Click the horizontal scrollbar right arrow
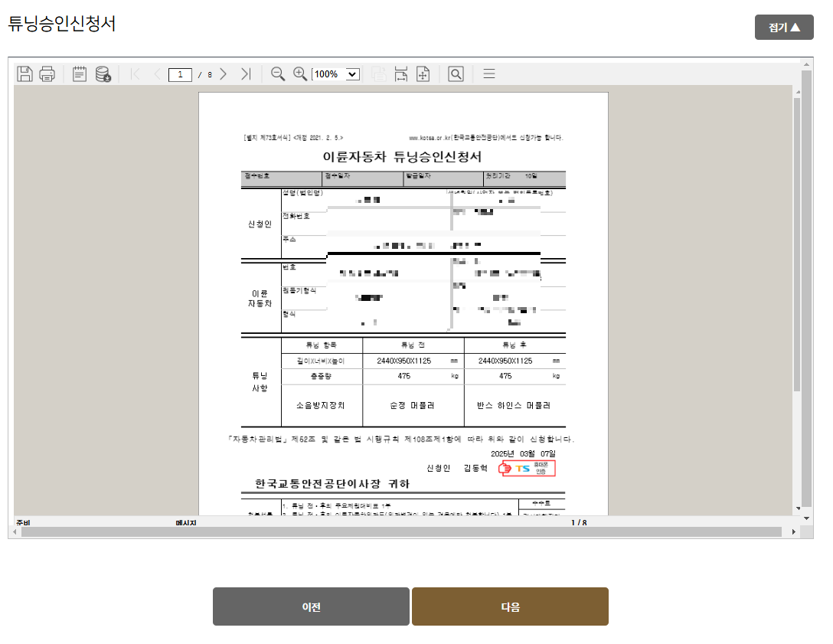The image size is (833, 644). (794, 532)
